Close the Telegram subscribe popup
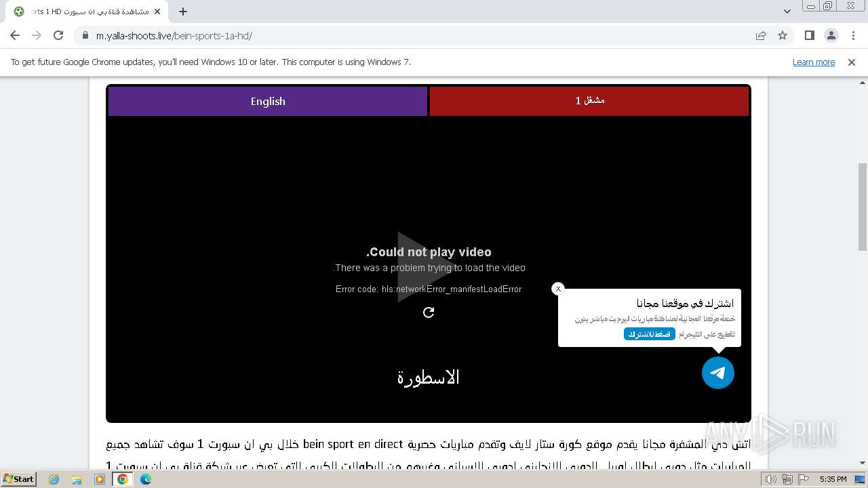 pos(558,289)
